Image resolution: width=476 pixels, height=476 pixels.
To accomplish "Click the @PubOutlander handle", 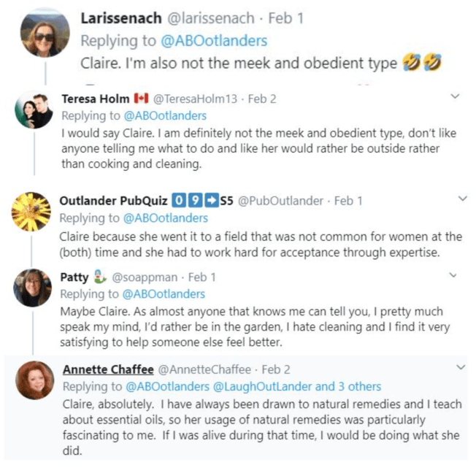I will point(281,201).
